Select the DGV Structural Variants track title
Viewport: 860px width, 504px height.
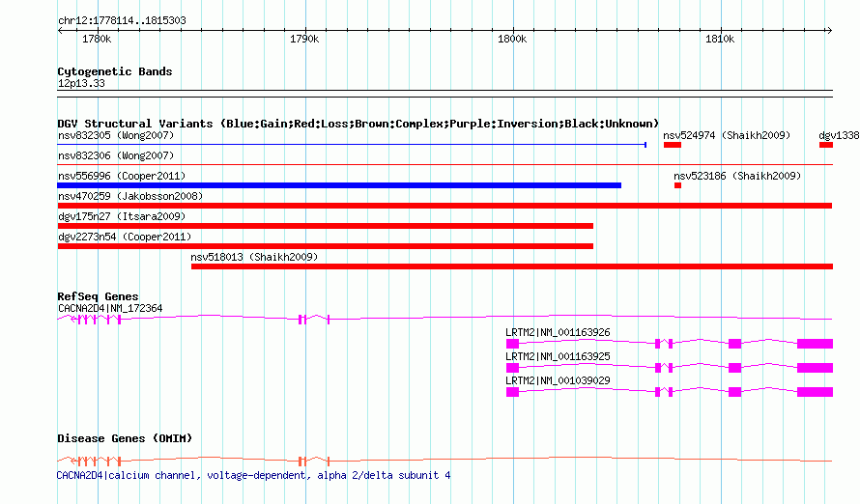point(358,124)
